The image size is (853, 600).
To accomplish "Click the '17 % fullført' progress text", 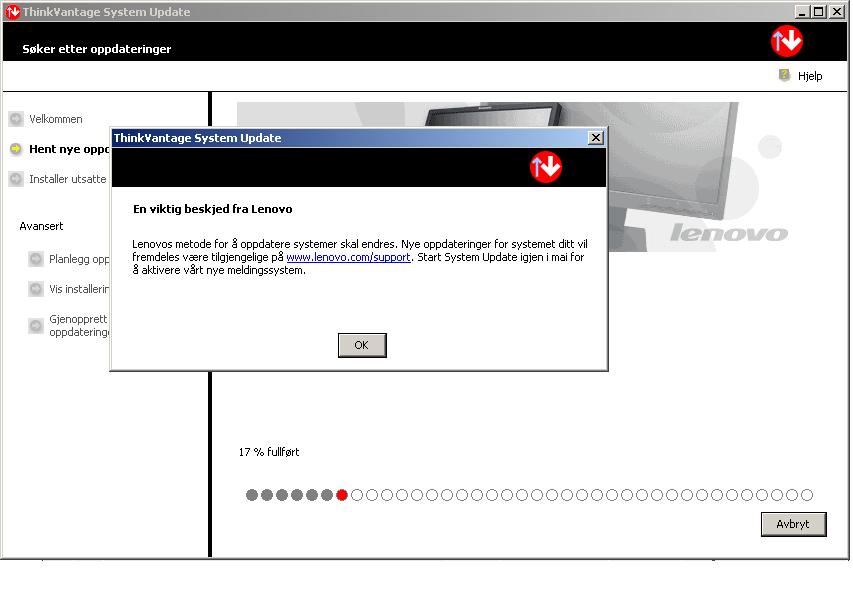I will pos(269,452).
